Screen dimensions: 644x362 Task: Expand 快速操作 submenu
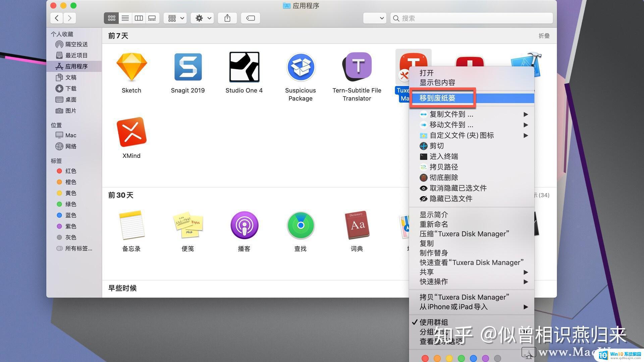[472, 282]
